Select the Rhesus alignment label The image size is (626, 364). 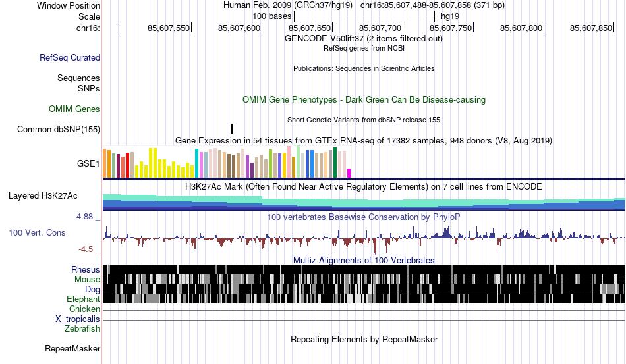click(x=86, y=269)
